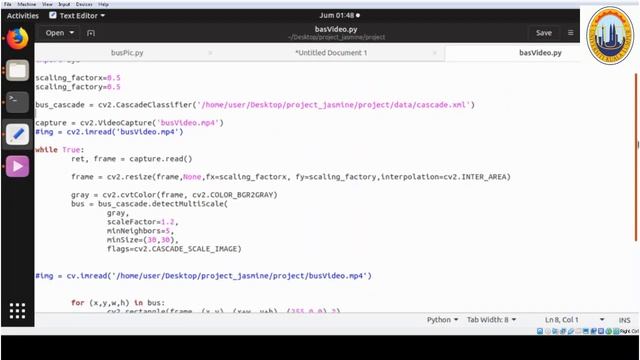Click the 'while True:' line
Image resolution: width=640 pixels, height=360 pixels.
60,149
